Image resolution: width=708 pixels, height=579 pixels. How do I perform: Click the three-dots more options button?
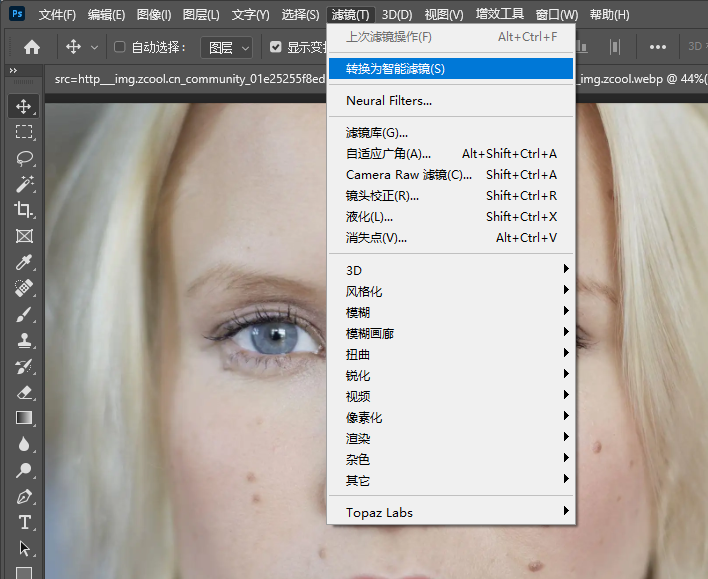pos(657,47)
